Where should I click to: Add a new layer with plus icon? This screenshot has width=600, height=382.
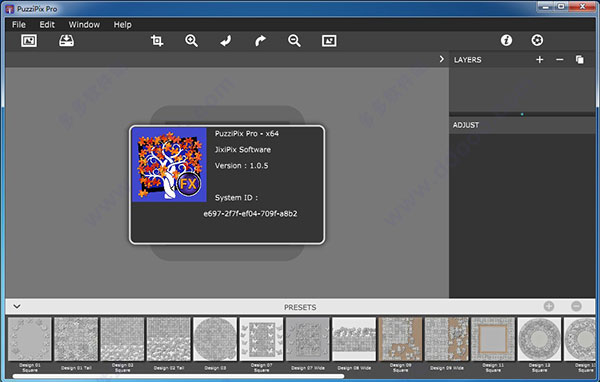click(540, 60)
